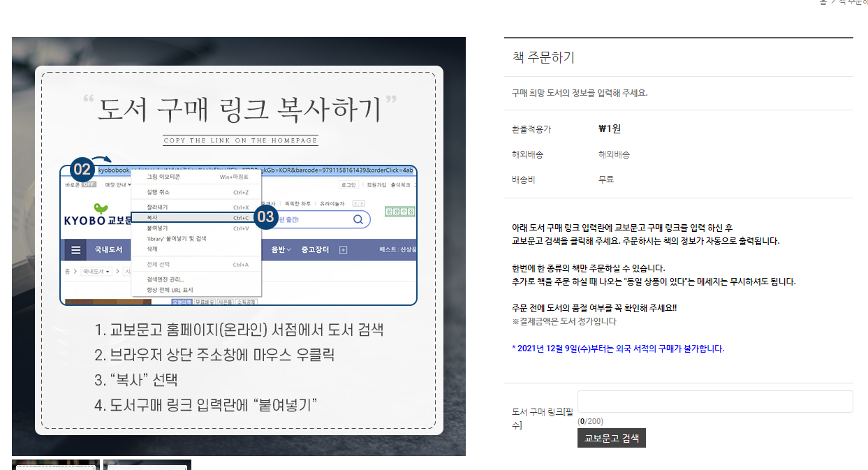Screen dimensions: 868x470
Task: Click the numbered step badge 02
Action: 83,170
